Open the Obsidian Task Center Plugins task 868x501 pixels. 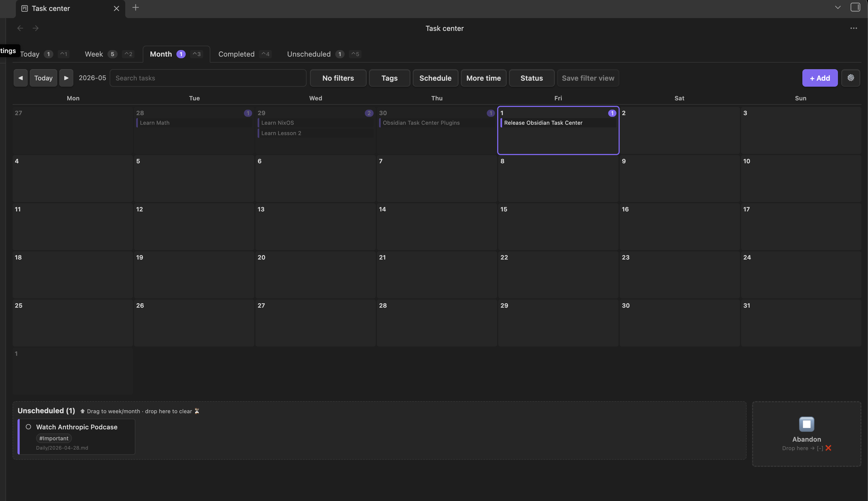coord(437,123)
